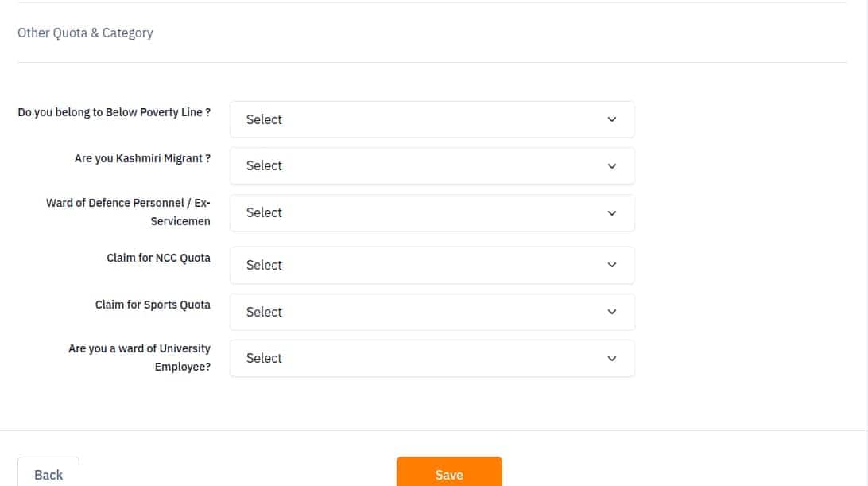The height and width of the screenshot is (486, 868).
Task: Open the Below Poverty Line dropdown
Action: tap(432, 119)
